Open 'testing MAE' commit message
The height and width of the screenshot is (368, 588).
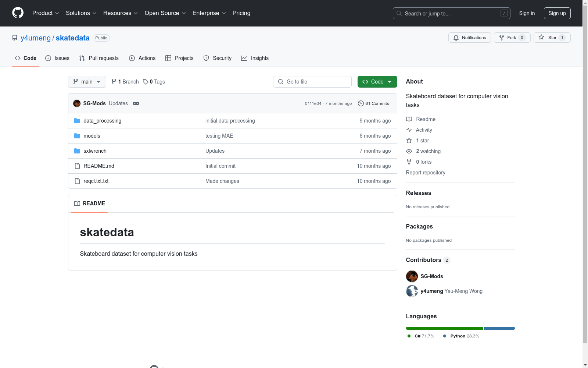[219, 136]
